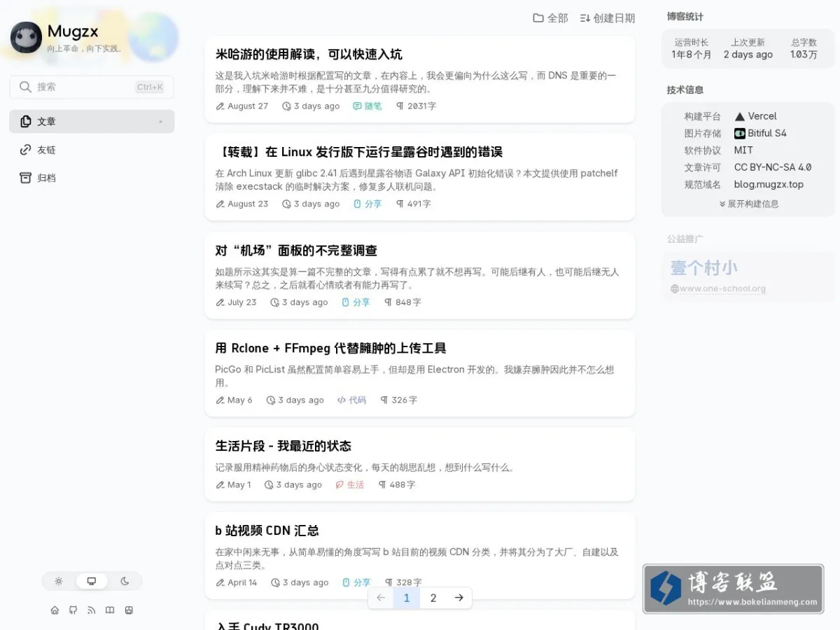
Task: Open the home icon in sidebar footer
Action: (x=55, y=610)
